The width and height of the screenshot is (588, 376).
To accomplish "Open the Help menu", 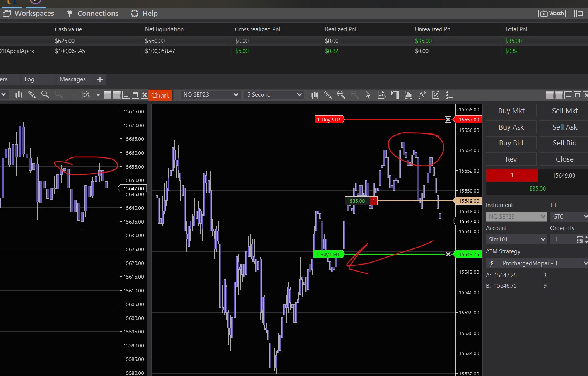I will pyautogui.click(x=144, y=14).
